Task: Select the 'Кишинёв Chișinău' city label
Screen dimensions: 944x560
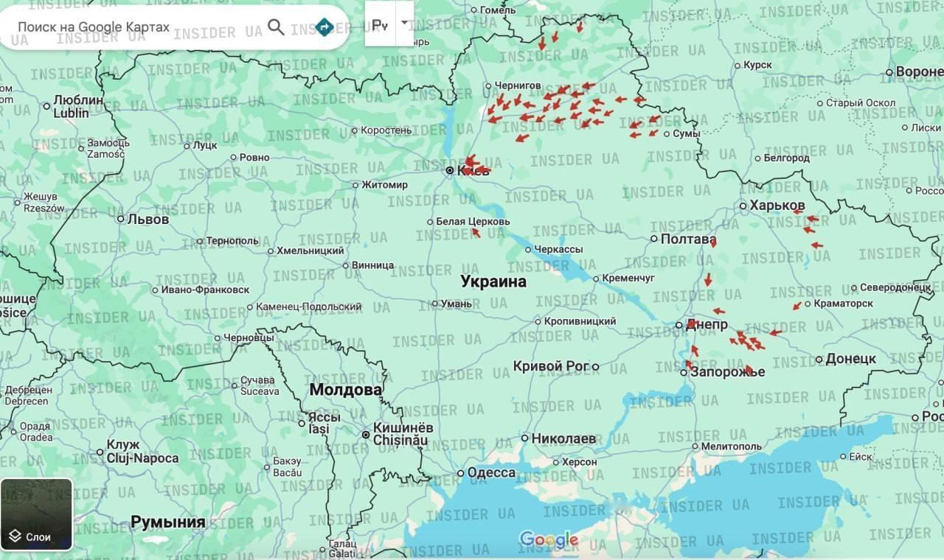Action: coord(403,434)
